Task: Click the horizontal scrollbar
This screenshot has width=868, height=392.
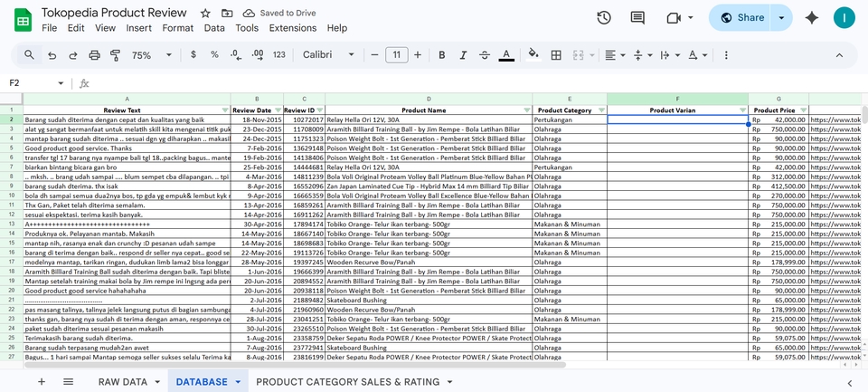Action: coord(295,365)
